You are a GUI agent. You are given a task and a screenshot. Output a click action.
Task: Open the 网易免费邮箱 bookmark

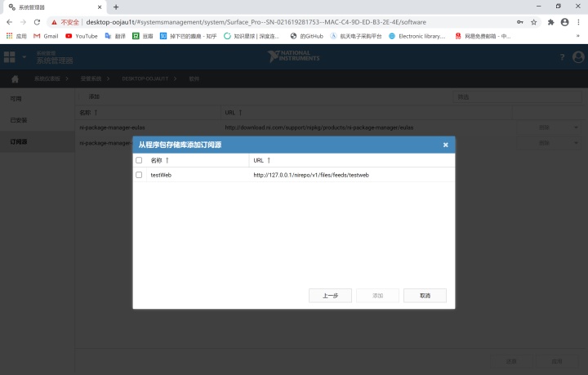(x=483, y=36)
